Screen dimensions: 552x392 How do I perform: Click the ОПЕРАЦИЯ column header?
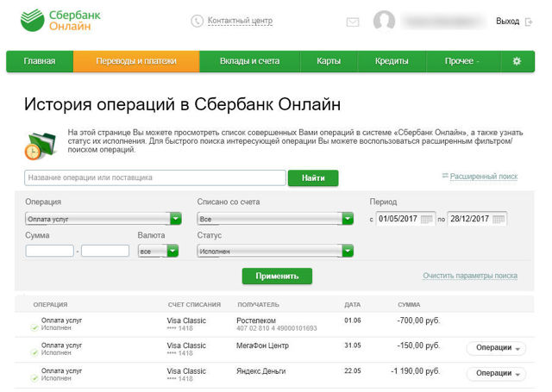[50, 305]
